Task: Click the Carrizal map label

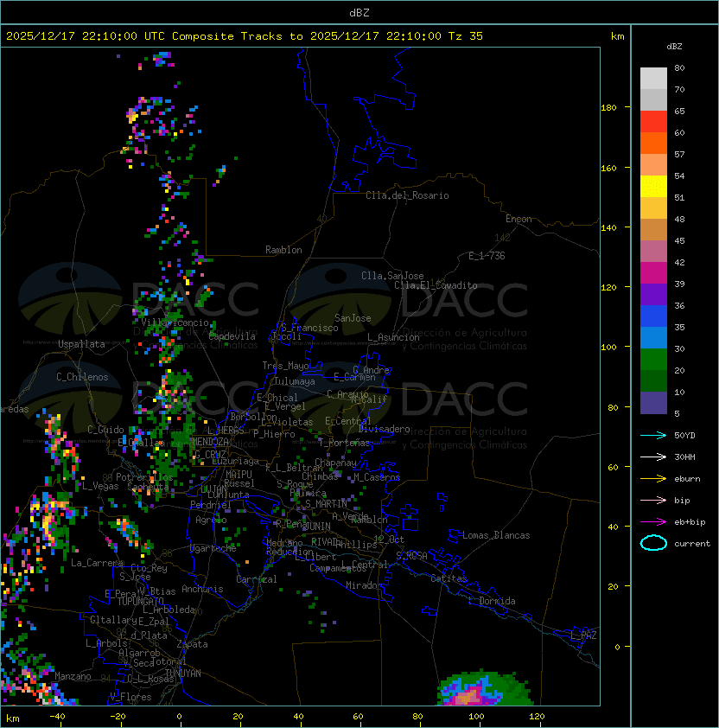Action: 257,579
